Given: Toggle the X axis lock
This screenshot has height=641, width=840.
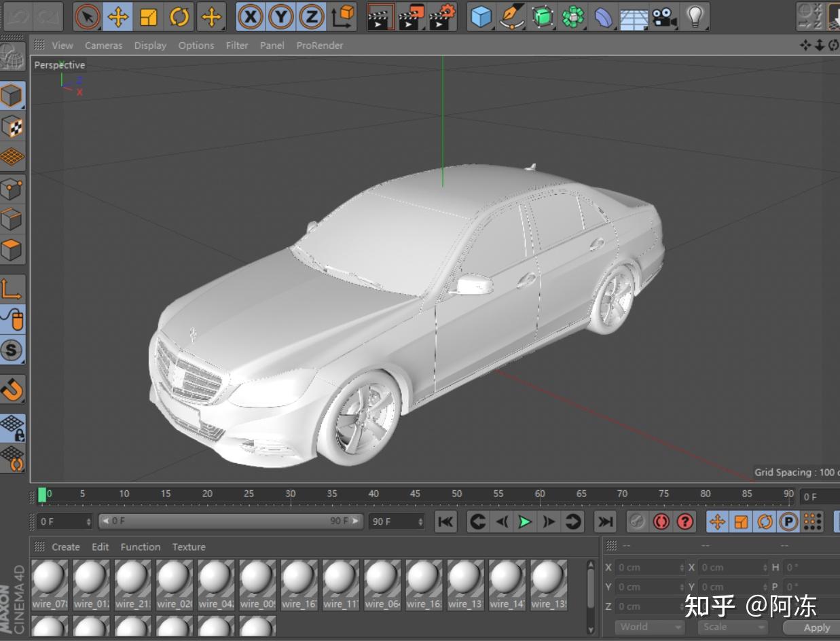Looking at the screenshot, I should click(251, 16).
